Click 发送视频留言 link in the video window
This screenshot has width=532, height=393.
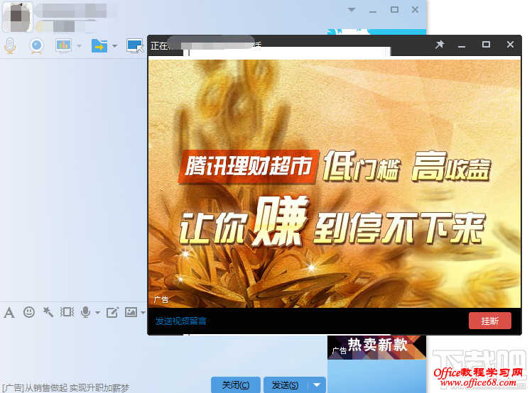pyautogui.click(x=181, y=321)
